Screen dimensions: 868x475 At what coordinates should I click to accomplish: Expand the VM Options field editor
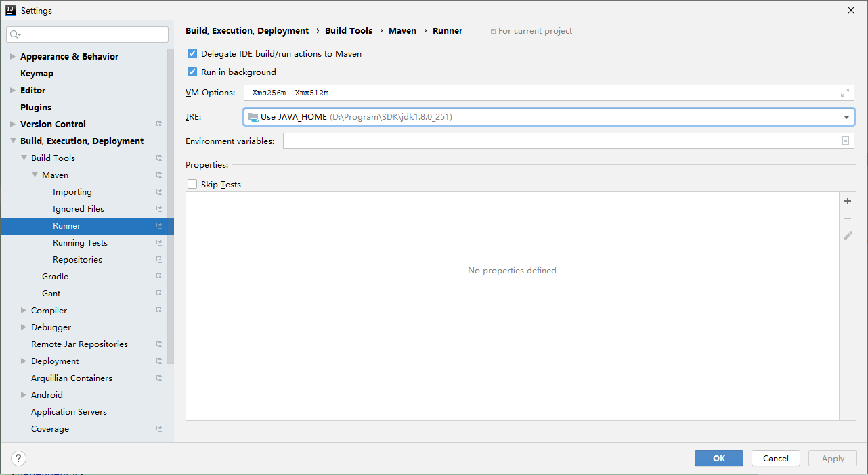[x=844, y=92]
